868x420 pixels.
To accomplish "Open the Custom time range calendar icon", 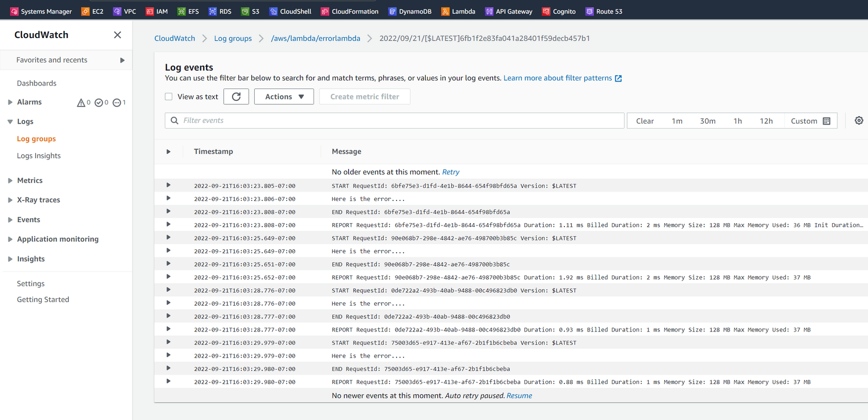I will (826, 121).
